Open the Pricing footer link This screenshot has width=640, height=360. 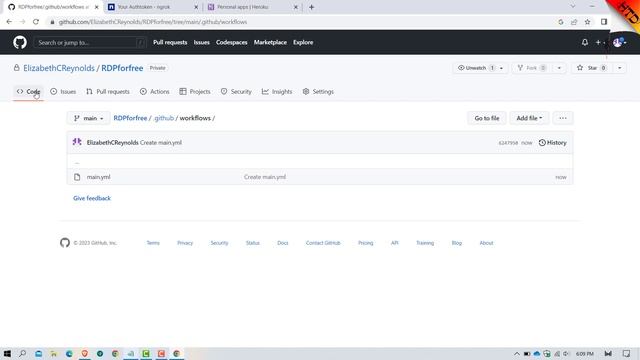366,243
